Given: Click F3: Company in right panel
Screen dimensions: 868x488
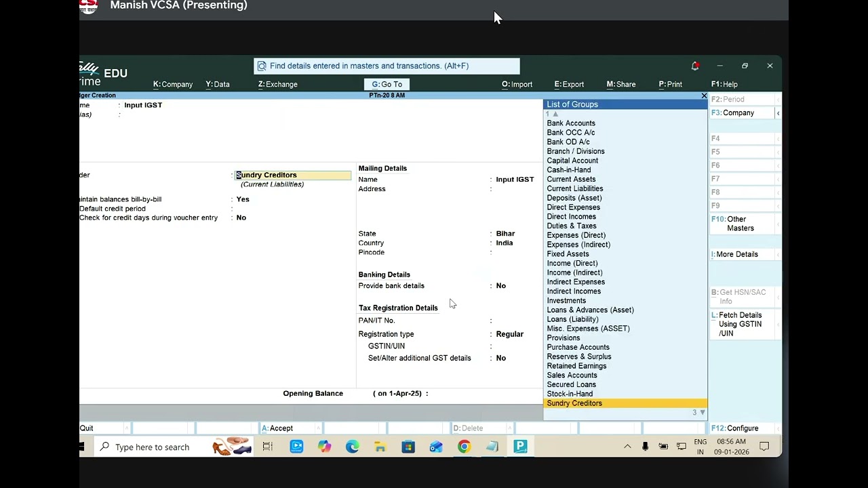Looking at the screenshot, I should pyautogui.click(x=742, y=113).
